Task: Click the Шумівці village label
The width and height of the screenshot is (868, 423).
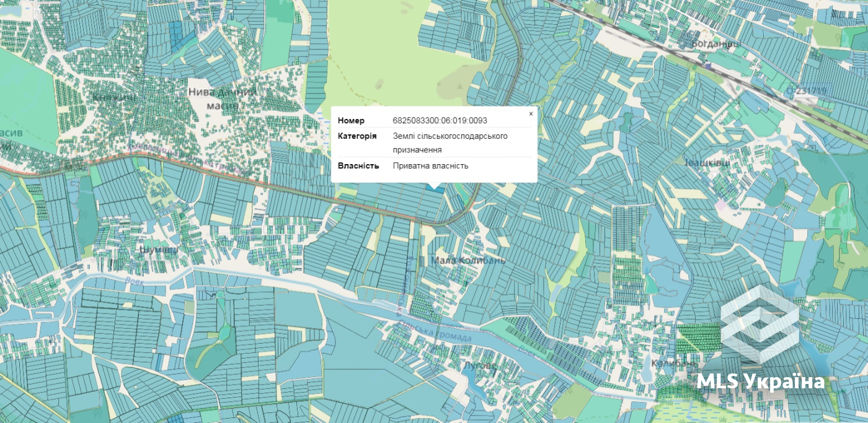Action: [x=159, y=250]
